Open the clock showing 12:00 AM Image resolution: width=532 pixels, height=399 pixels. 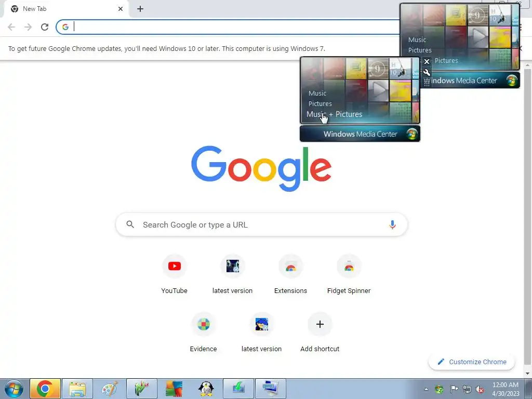click(506, 389)
